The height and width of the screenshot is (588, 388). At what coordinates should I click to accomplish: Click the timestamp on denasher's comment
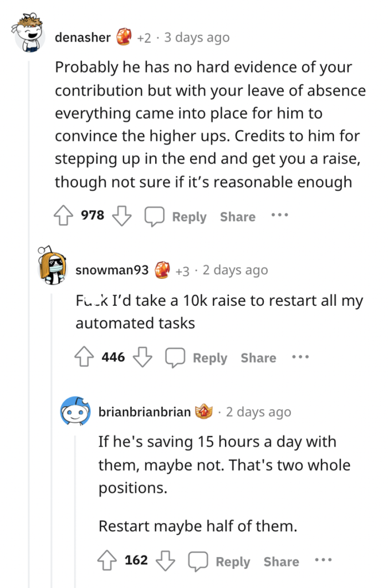(x=196, y=38)
